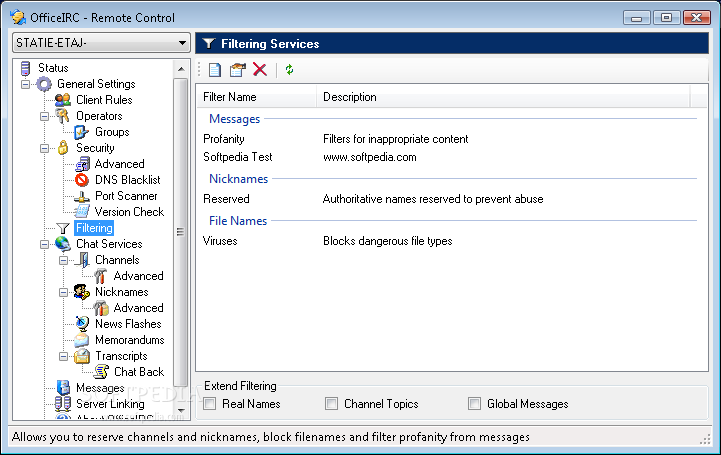Collapse the Chat Services tree node

click(44, 244)
